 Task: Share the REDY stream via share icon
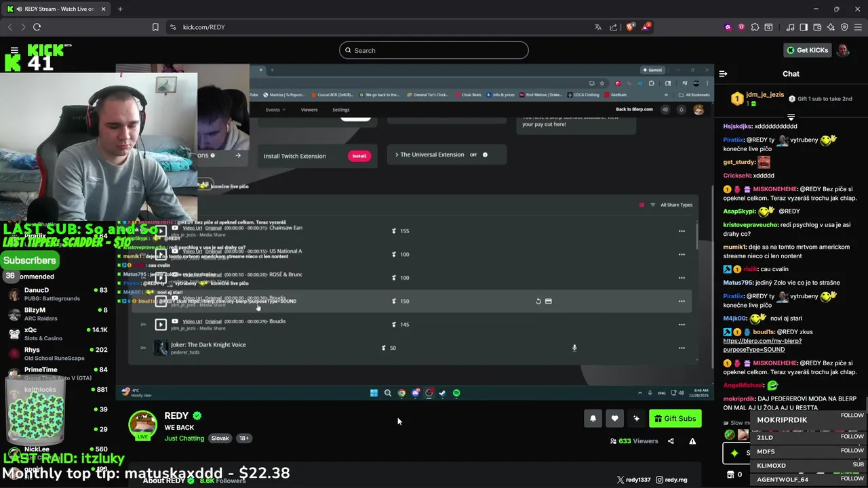(671, 441)
